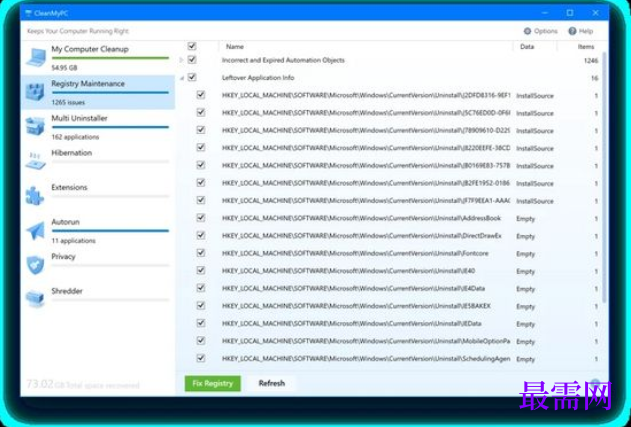The image size is (631, 427).
Task: Click the Registry Maintenance blue progress bar
Action: point(110,93)
